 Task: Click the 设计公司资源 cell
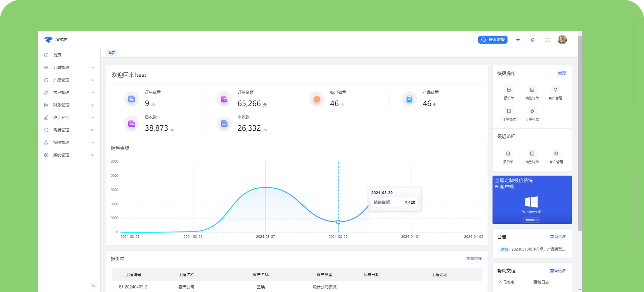pos(325,287)
